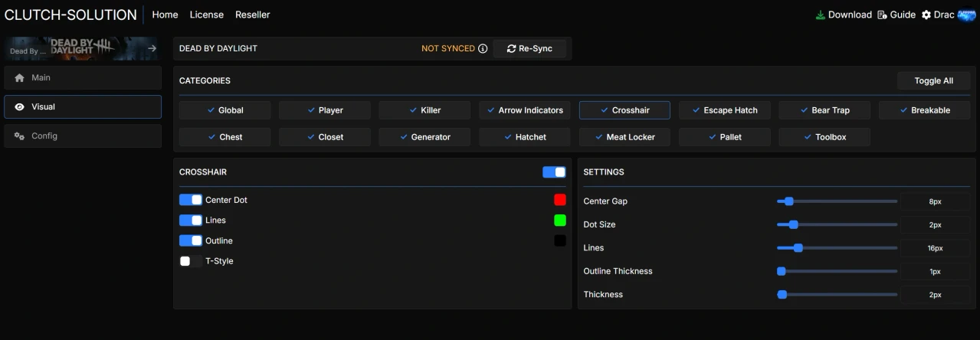Click the gears icon in Config sidebar item
This screenshot has width=980, height=340.
click(20, 136)
